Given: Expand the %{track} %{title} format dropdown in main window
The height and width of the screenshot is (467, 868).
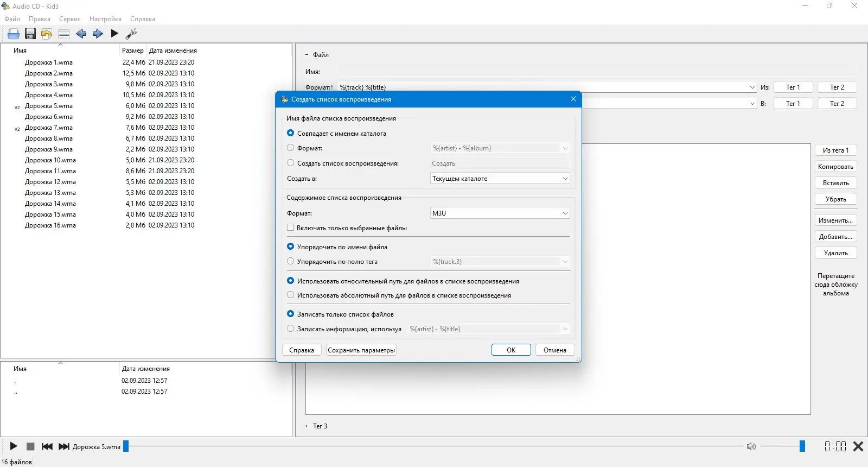Looking at the screenshot, I should tap(752, 87).
